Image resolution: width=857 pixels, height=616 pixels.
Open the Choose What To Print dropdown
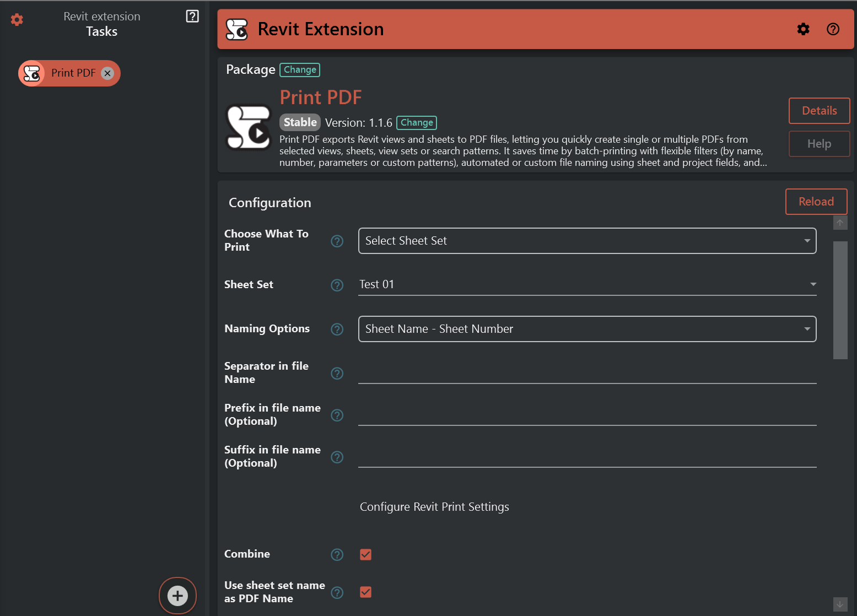(x=587, y=241)
